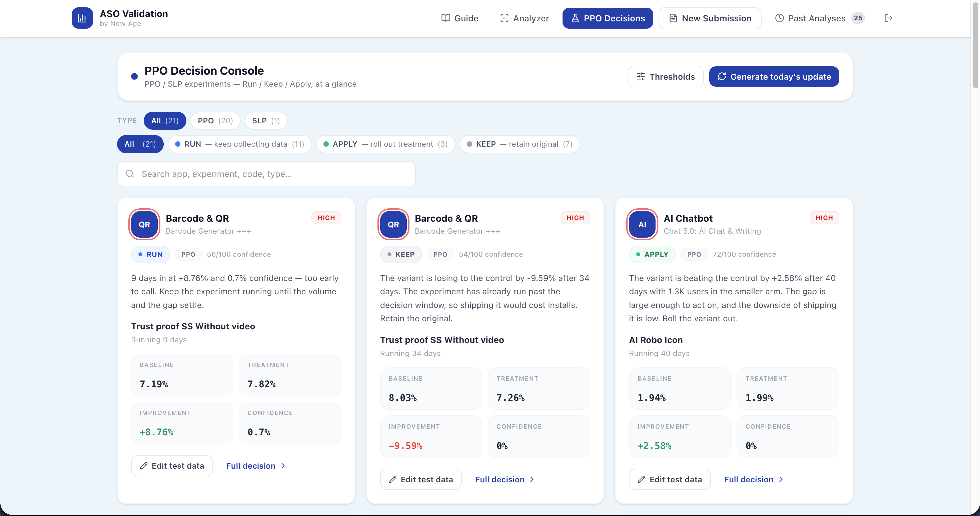This screenshot has width=980, height=516.
Task: Open Full decision for RUN Barcode card
Action: pyautogui.click(x=256, y=465)
